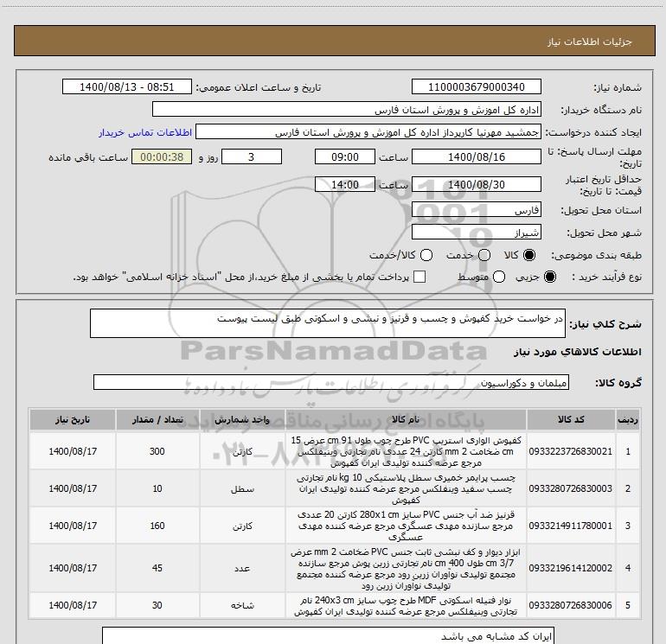This screenshot has height=644, width=666.
Task: Click the goods group field مبلمان و دکوراسیون
Action: (331, 382)
